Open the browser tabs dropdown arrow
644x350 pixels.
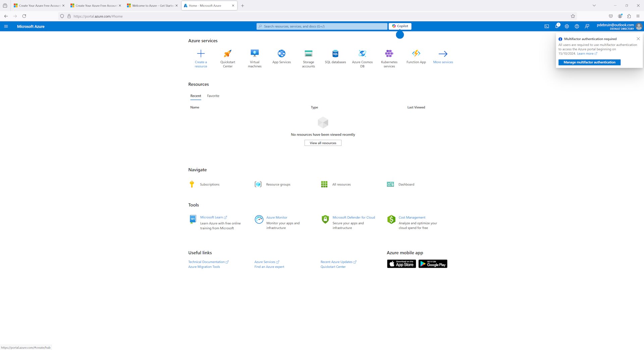[x=594, y=5]
